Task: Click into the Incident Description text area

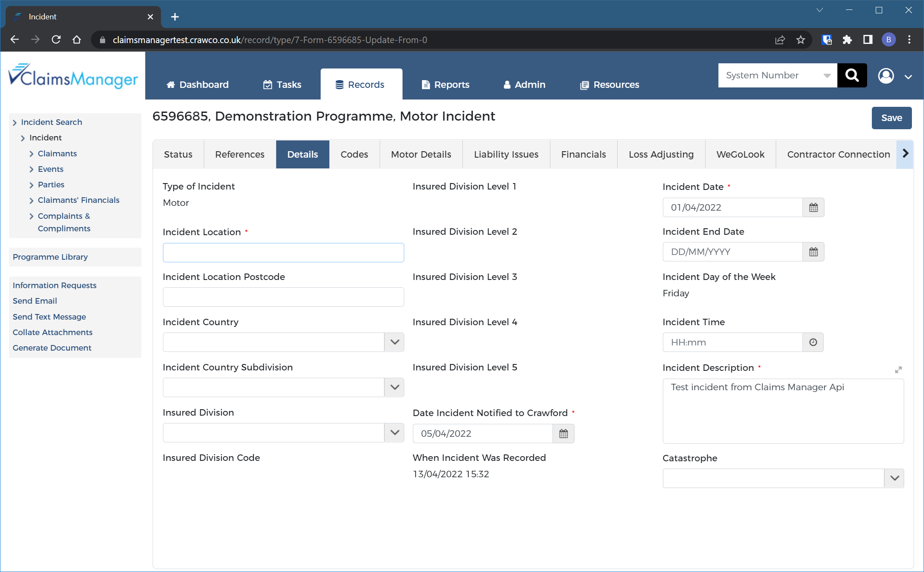Action: [783, 411]
